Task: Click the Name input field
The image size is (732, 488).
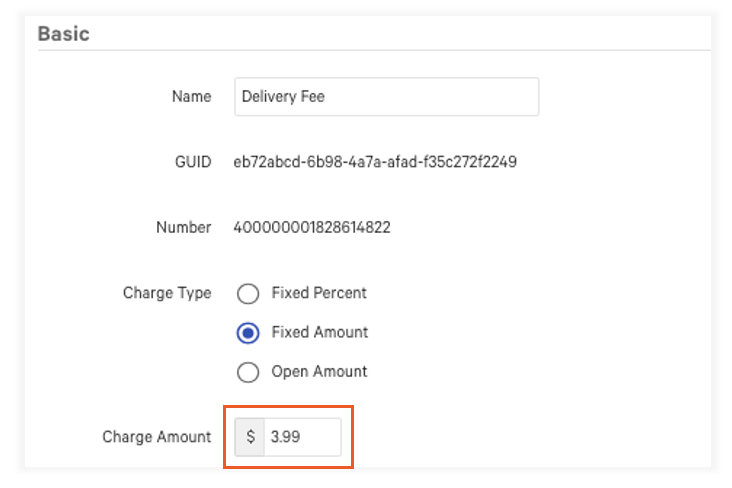Action: 386,97
